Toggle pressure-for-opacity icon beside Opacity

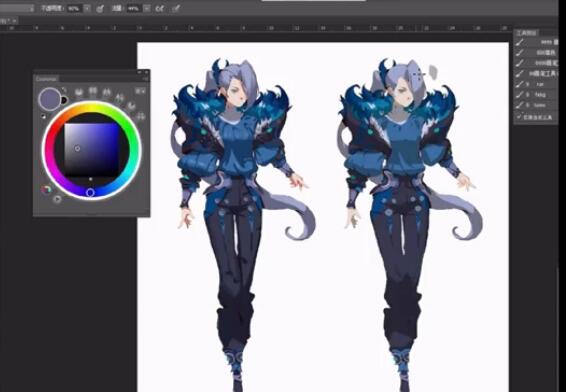(x=100, y=8)
